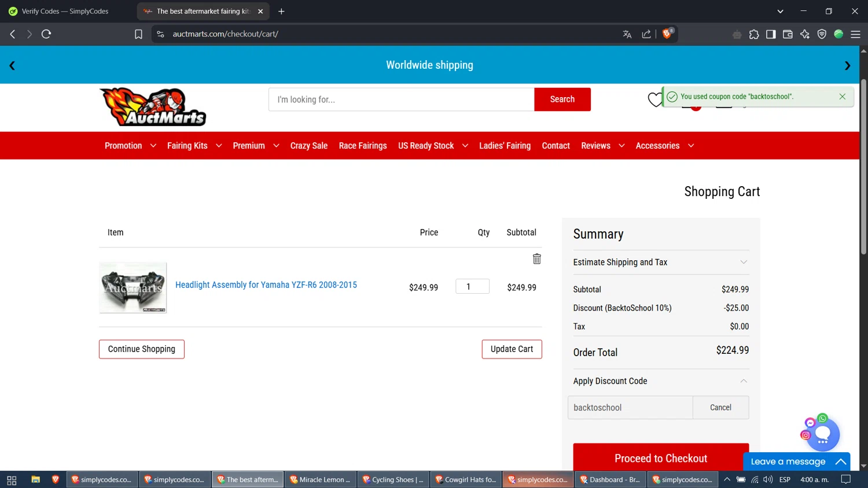Go to next banner announcement
Viewport: 868px width, 488px height.
pos(847,65)
